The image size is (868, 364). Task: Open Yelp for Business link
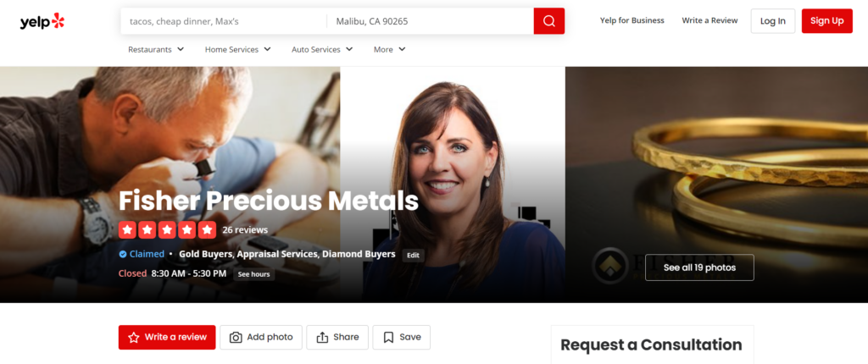(632, 20)
